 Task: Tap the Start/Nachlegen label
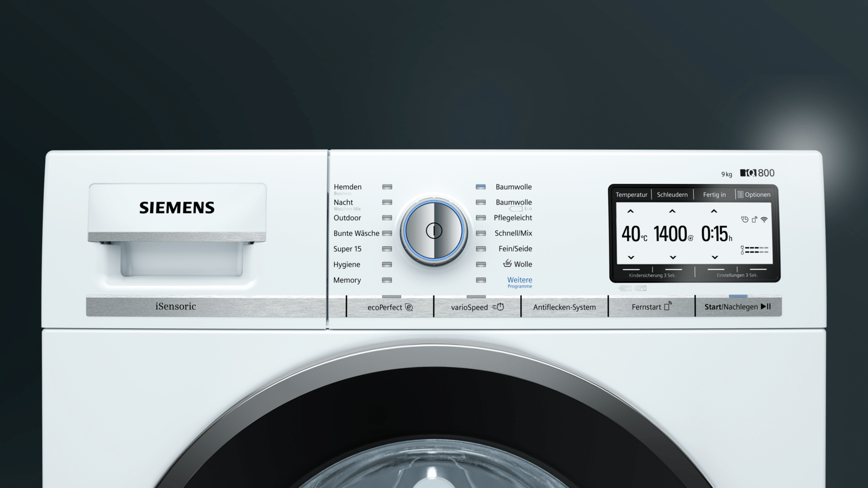pos(731,307)
